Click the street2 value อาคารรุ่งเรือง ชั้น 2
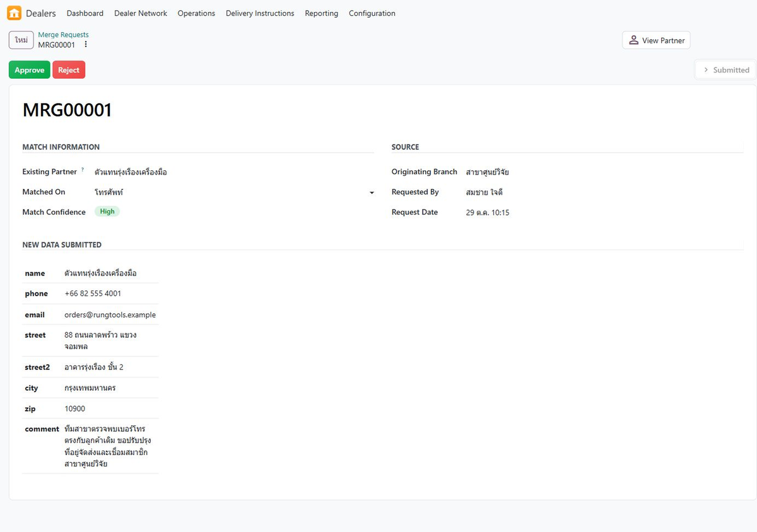This screenshot has width=757, height=532. [x=94, y=367]
